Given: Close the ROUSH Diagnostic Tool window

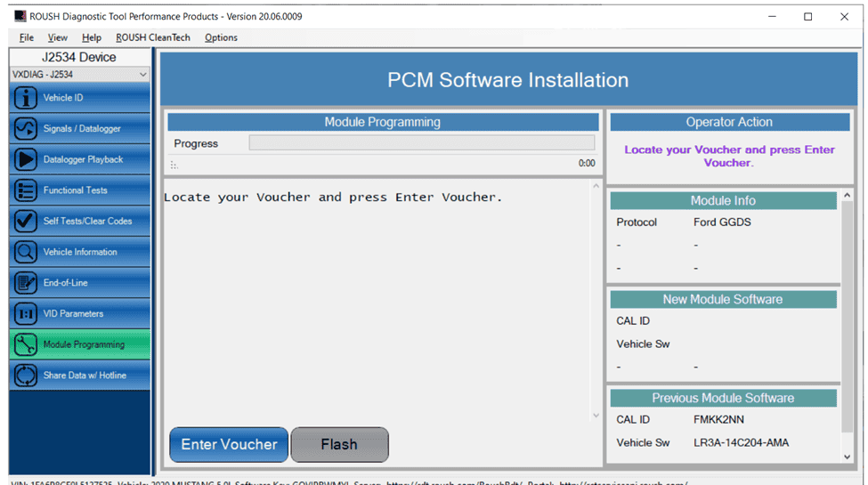Looking at the screenshot, I should point(844,17).
